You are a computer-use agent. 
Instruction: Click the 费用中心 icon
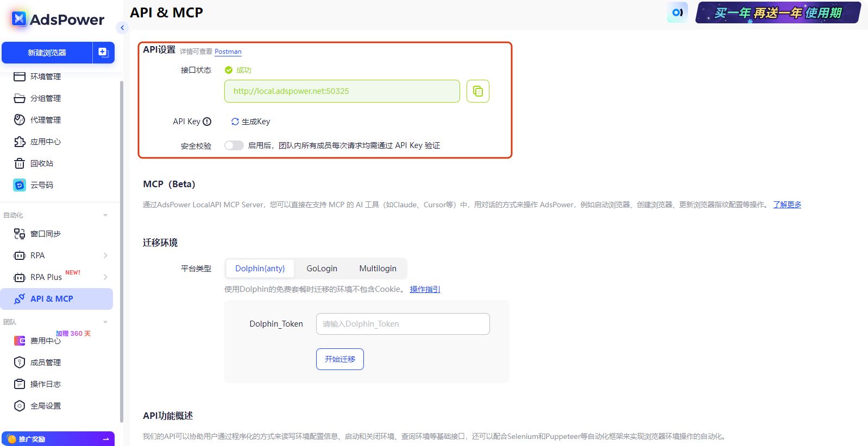[20, 341]
